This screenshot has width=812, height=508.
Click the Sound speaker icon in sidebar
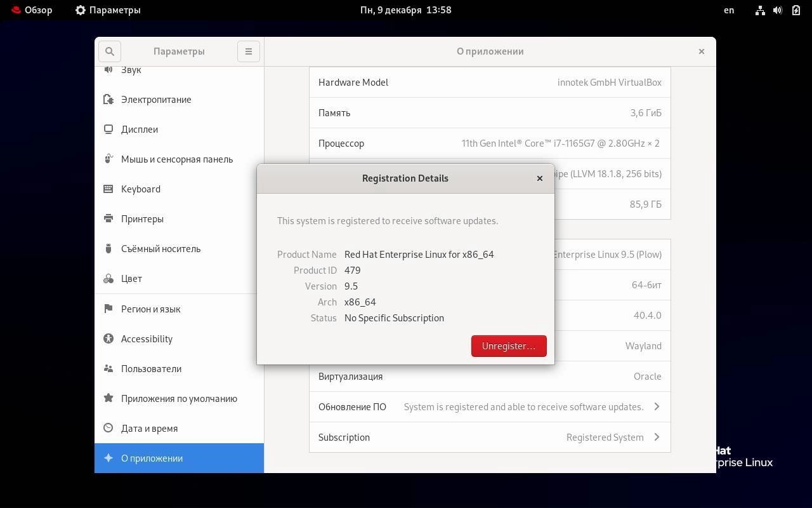click(x=108, y=69)
